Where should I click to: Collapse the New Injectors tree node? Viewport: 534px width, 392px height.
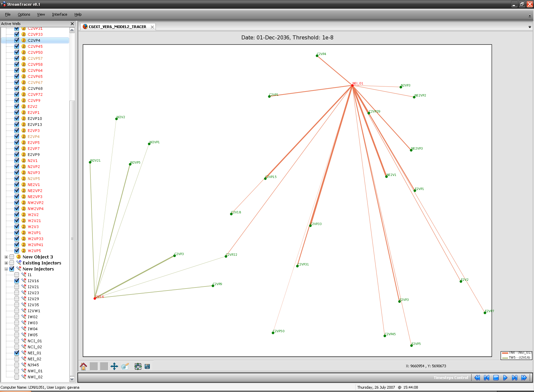[x=6, y=269]
